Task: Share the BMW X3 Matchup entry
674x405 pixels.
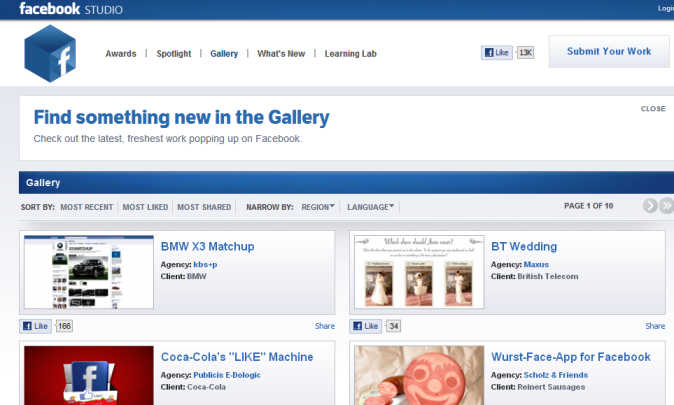Action: (x=325, y=326)
